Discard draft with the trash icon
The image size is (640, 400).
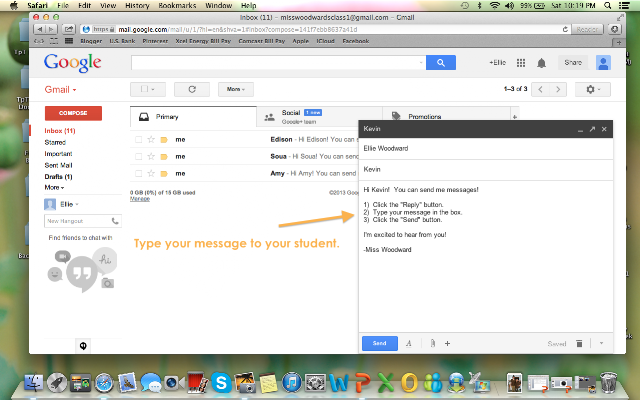point(579,343)
